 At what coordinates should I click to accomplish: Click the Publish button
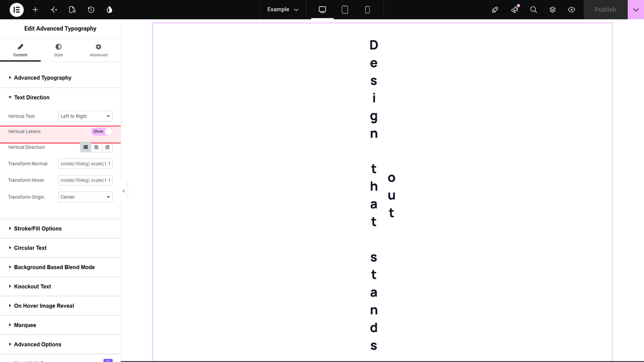605,10
